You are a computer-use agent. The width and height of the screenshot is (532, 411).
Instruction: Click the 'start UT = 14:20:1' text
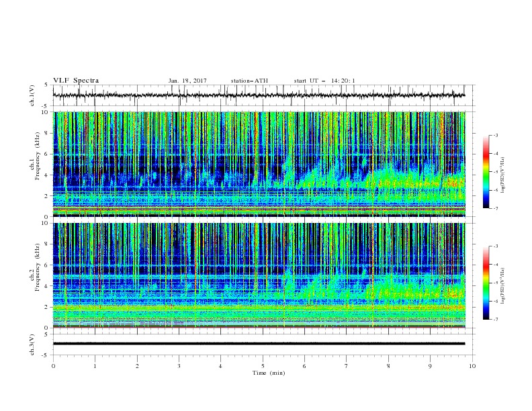coord(324,81)
